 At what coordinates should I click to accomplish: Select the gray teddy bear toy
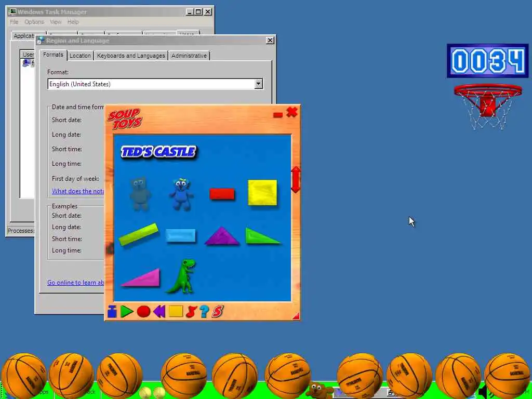pos(140,194)
